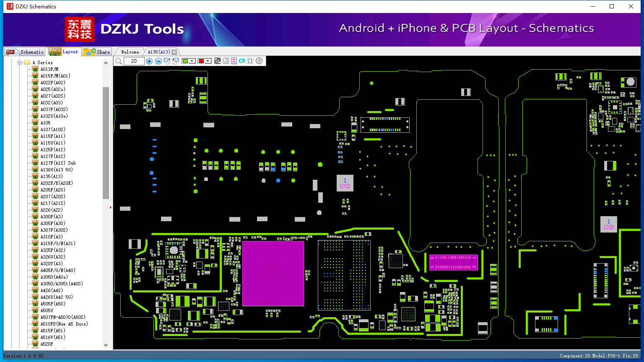Select A426U(A42 5G) entry
Image resolution: width=644 pixels, height=362 pixels.
click(x=57, y=297)
